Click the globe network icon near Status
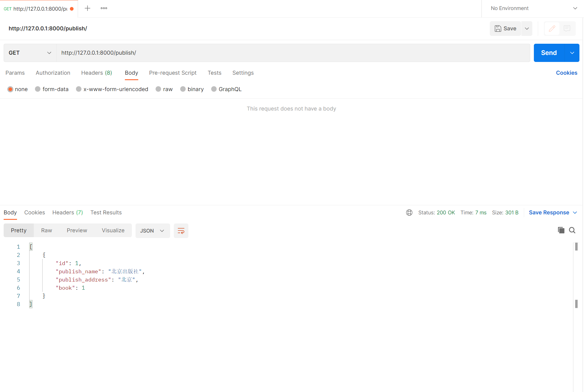The image size is (584, 392). (409, 213)
